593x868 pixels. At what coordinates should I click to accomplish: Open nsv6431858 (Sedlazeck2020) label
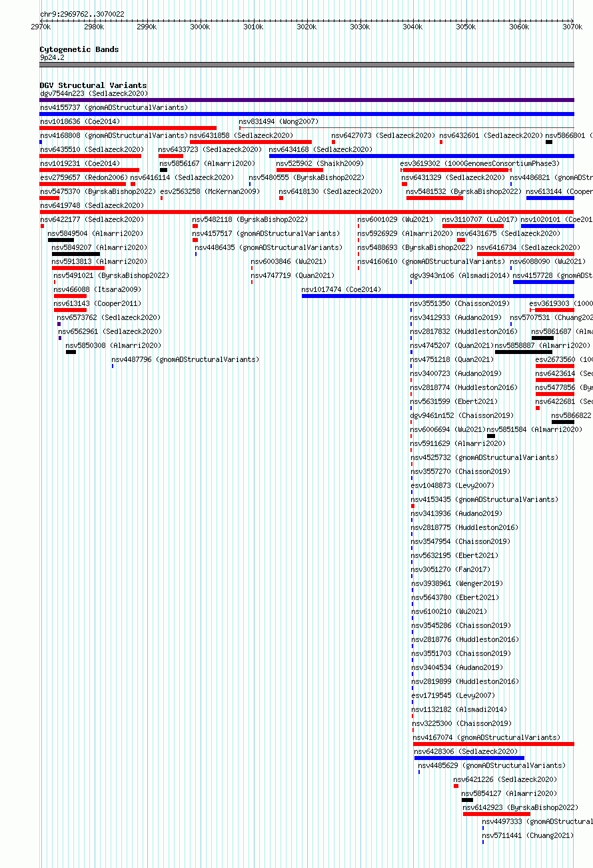(241, 135)
